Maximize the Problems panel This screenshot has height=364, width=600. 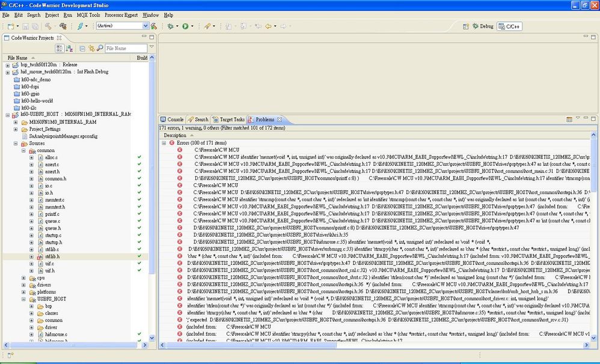[593, 118]
